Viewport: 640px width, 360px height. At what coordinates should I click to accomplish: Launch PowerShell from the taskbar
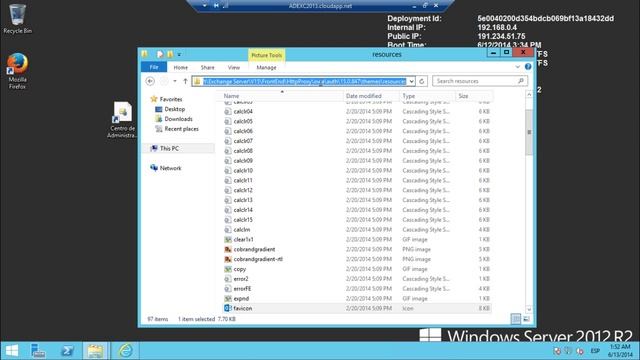pos(67,351)
